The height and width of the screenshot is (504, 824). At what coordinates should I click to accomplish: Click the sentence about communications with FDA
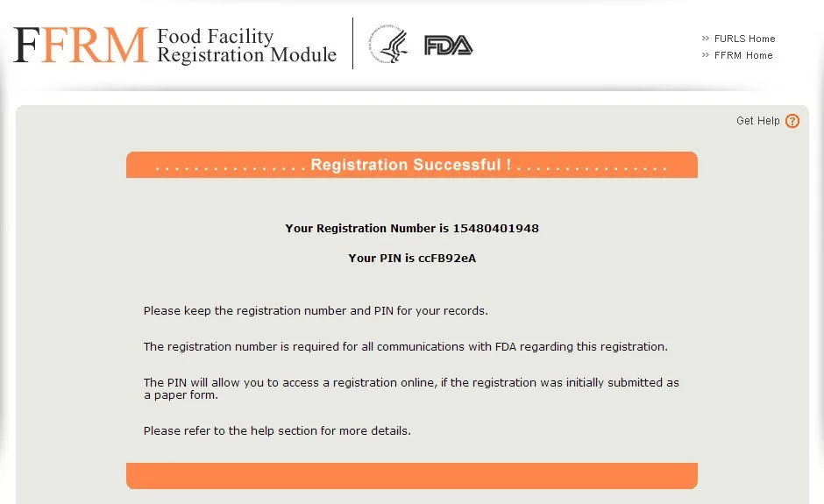click(405, 347)
